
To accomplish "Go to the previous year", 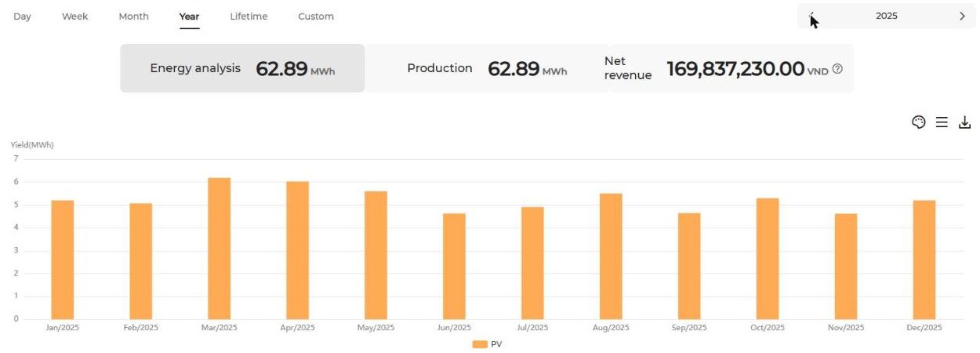I will pos(812,16).
